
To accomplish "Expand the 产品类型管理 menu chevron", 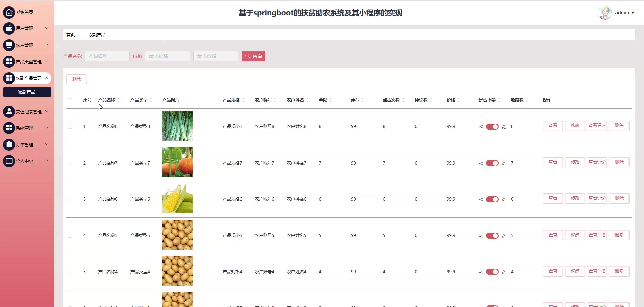I will point(47,61).
